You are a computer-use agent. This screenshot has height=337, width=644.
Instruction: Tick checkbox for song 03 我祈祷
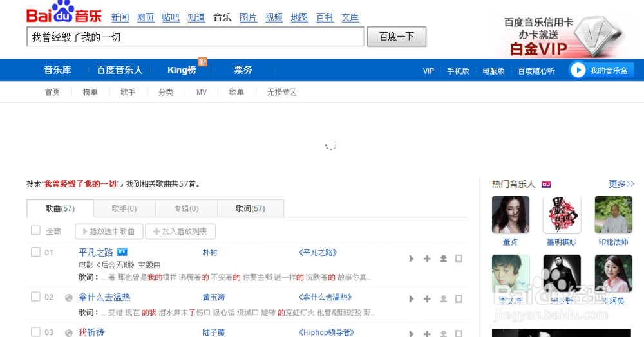pos(35,332)
